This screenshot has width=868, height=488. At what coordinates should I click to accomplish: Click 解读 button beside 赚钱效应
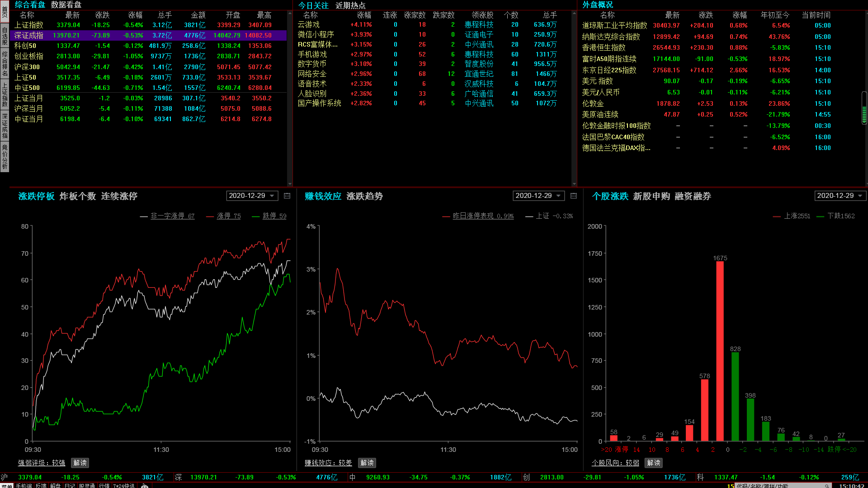coord(367,463)
